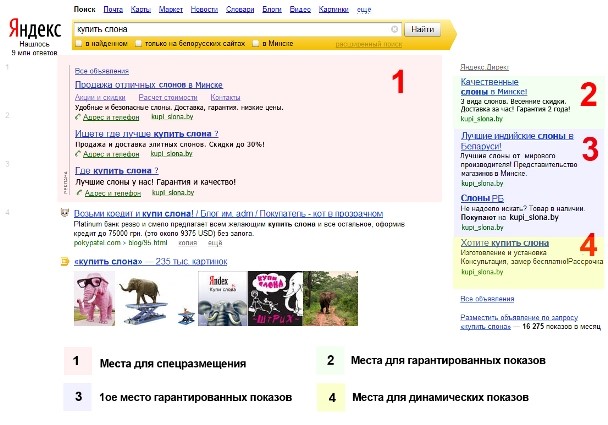
Task: Expand 'Все объявления' above the top ads
Action: coord(102,72)
